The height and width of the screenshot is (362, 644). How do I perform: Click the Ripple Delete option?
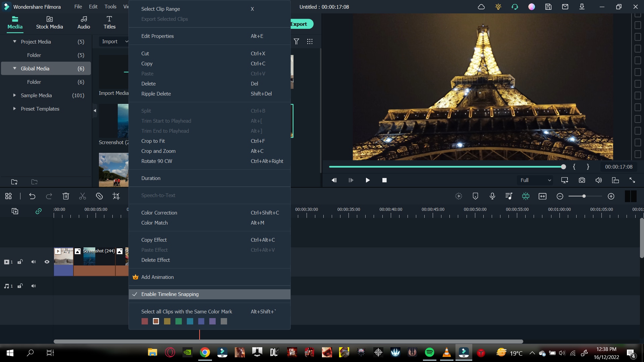pos(156,93)
